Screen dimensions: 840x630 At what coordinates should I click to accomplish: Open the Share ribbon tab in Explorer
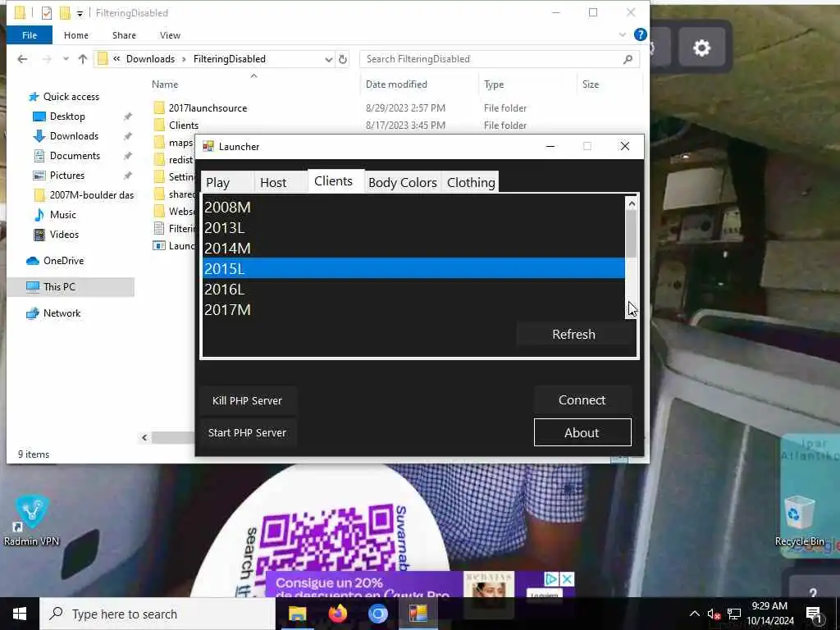(x=124, y=35)
